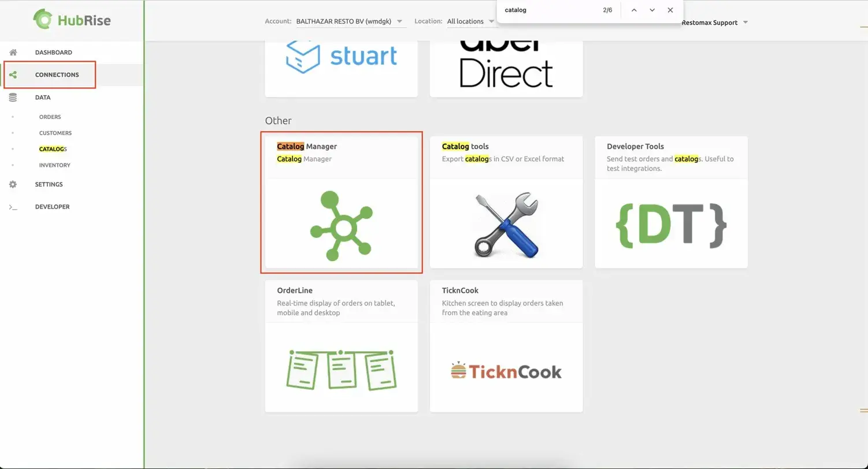The height and width of the screenshot is (469, 868).
Task: Click the Developer terminal icon
Action: coord(13,207)
